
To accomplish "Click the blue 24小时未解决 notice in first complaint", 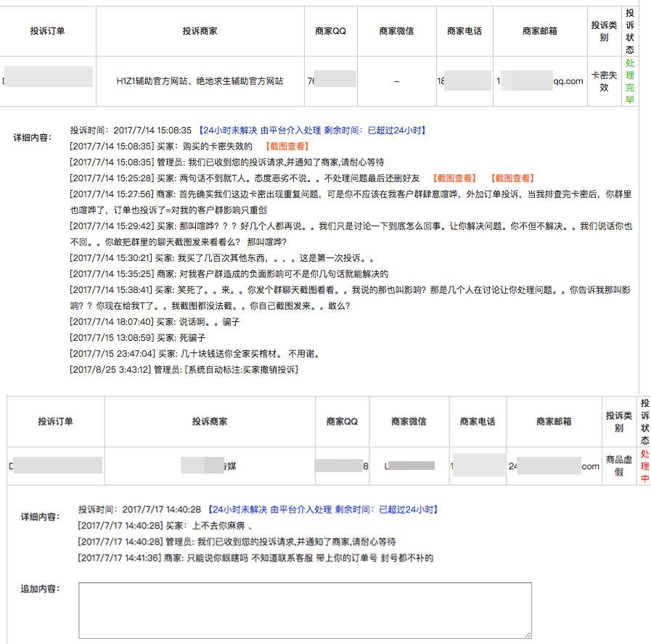I will coord(312,131).
